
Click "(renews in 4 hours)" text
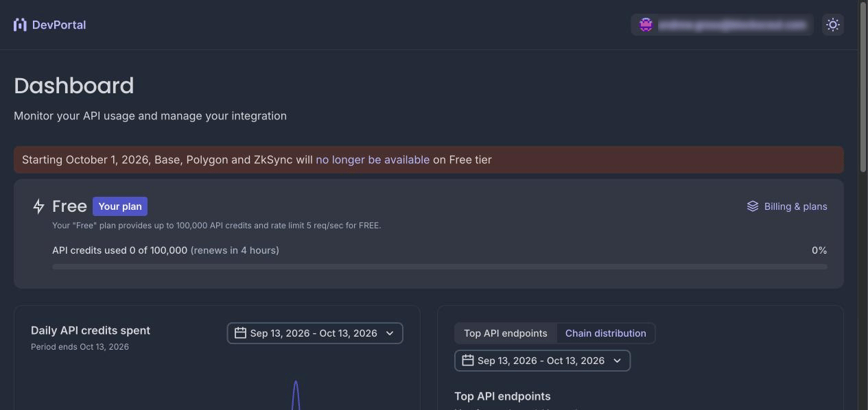235,250
